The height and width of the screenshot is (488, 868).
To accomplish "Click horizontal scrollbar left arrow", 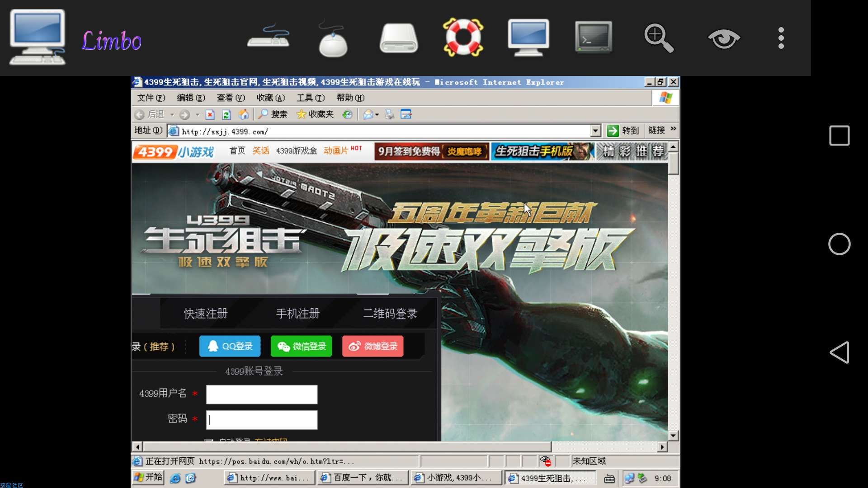I will [x=137, y=447].
